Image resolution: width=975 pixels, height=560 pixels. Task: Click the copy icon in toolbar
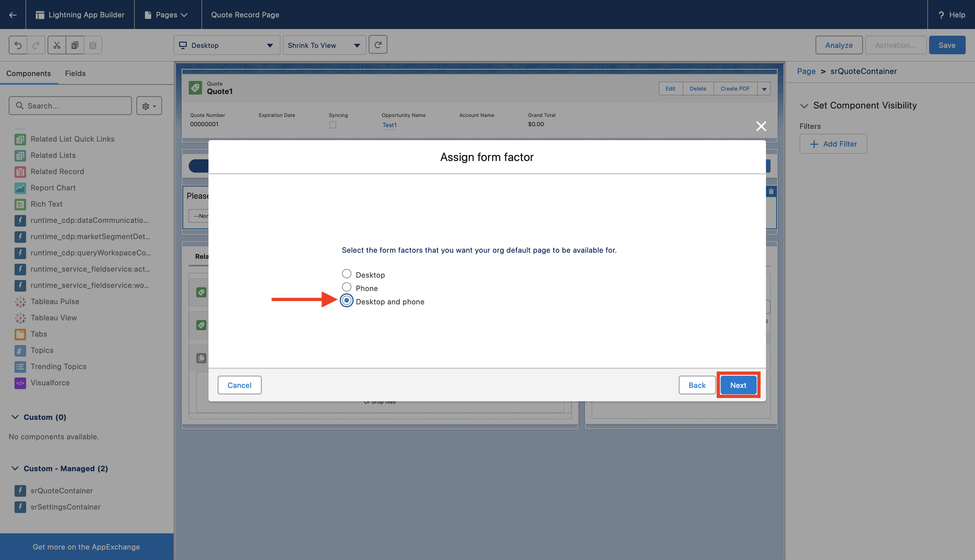coord(75,45)
